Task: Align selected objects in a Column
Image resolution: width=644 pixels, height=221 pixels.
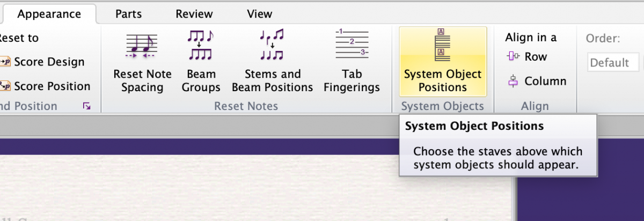Action: (x=537, y=82)
